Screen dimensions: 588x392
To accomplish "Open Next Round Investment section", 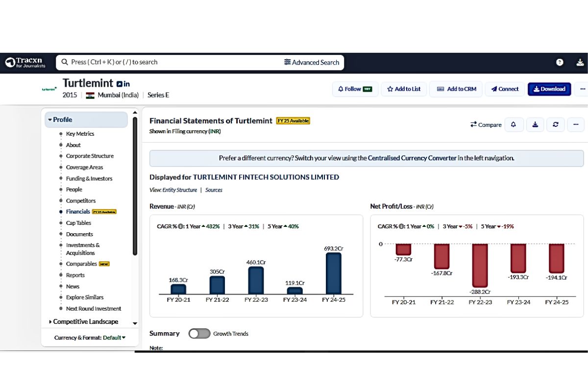I will pos(94,309).
